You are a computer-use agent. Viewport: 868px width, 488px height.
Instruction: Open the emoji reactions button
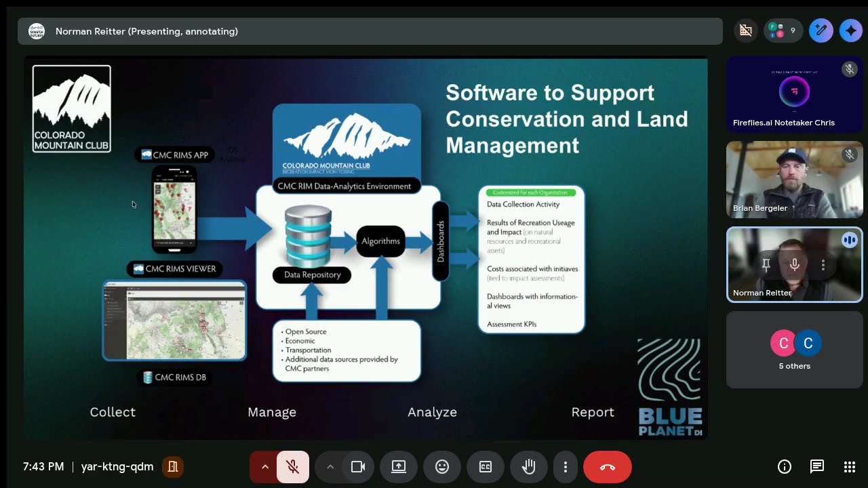click(x=442, y=466)
